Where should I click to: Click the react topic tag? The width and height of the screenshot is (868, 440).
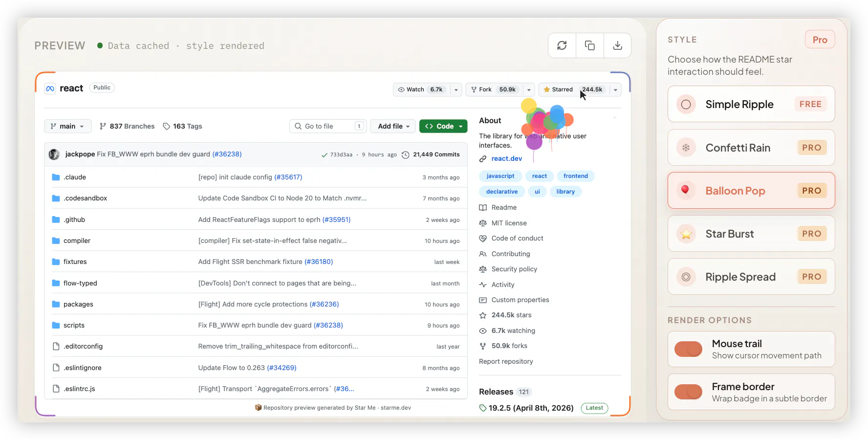point(540,176)
